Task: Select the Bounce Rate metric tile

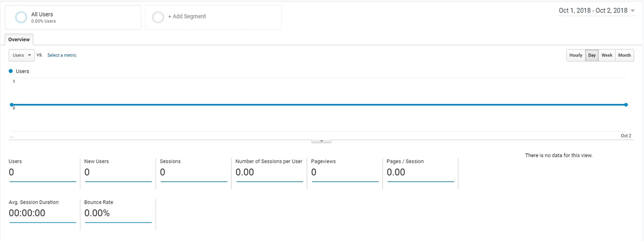Action: pos(118,210)
